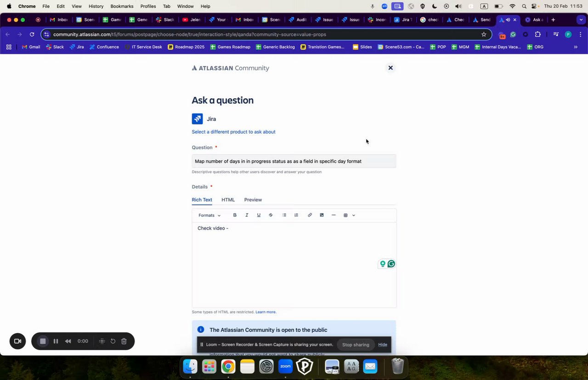The width and height of the screenshot is (588, 380).
Task: Rewind the Loom recording
Action: point(68,341)
